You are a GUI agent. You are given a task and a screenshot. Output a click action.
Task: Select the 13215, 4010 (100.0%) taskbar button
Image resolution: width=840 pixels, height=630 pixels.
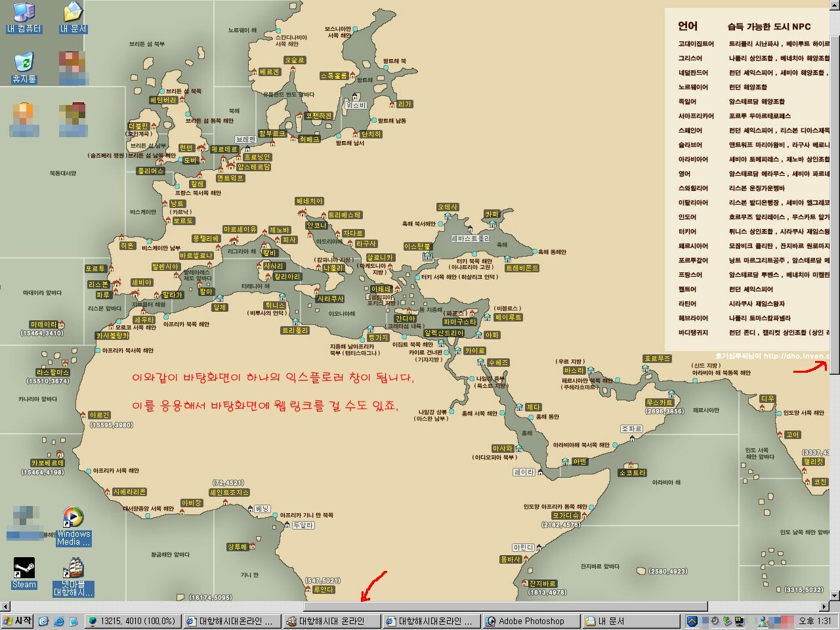pos(133,621)
